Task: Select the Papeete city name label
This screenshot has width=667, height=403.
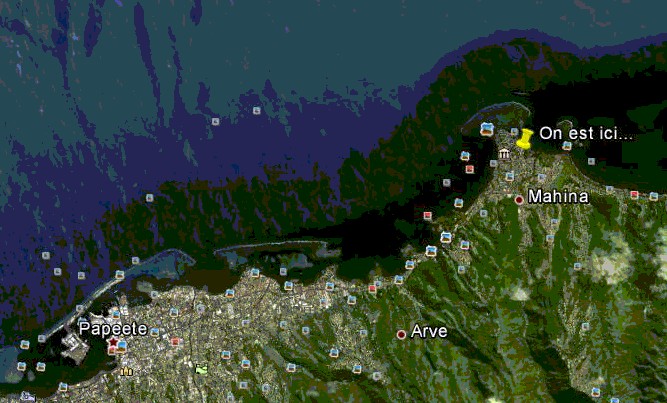Action: tap(113, 329)
